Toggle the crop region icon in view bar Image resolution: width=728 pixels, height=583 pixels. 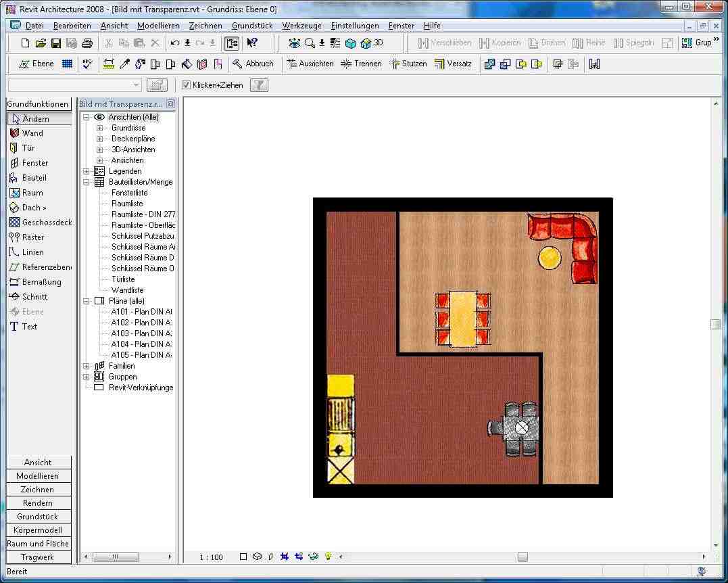coord(285,557)
